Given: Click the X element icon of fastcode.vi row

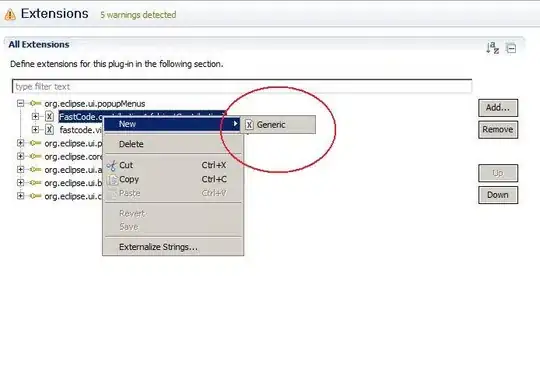Looking at the screenshot, I should pos(50,130).
